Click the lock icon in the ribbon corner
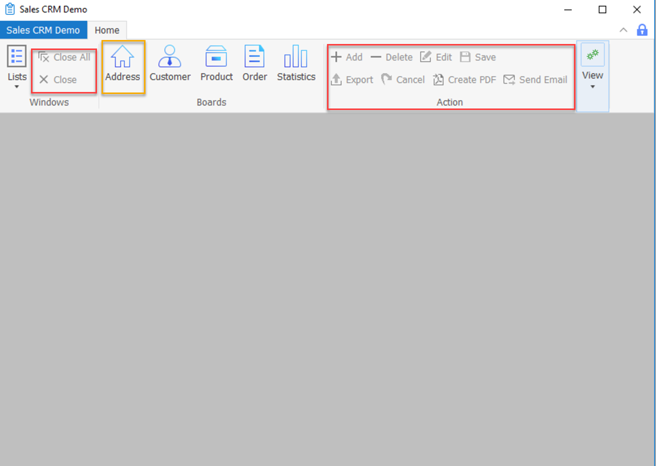Viewport: 656px width, 466px height. click(642, 30)
